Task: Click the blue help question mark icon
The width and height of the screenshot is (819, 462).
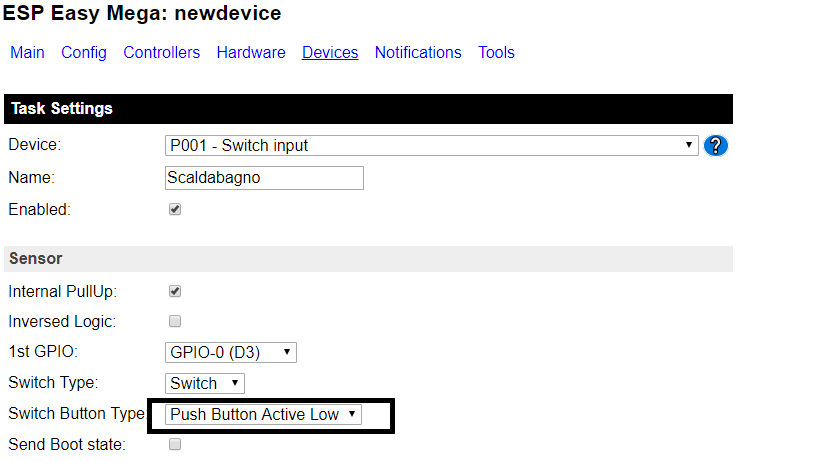Action: 715,146
